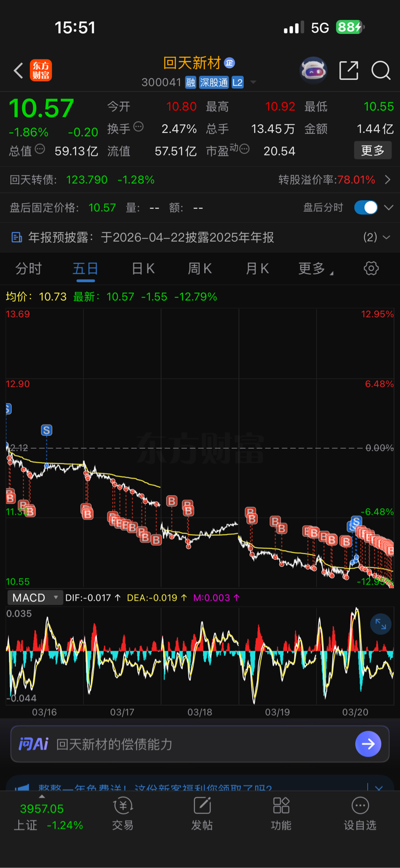Tap the 上证 3957.05 index summary
The height and width of the screenshot is (868, 400).
coord(48,817)
